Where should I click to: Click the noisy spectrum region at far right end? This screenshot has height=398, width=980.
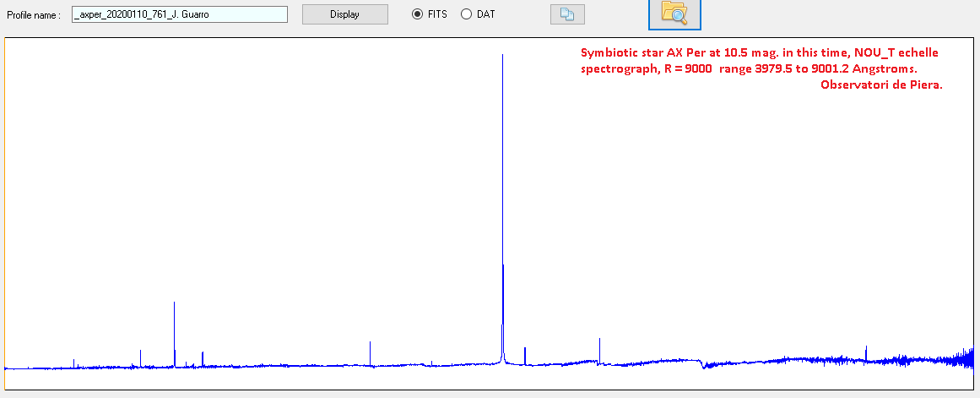[x=961, y=358]
